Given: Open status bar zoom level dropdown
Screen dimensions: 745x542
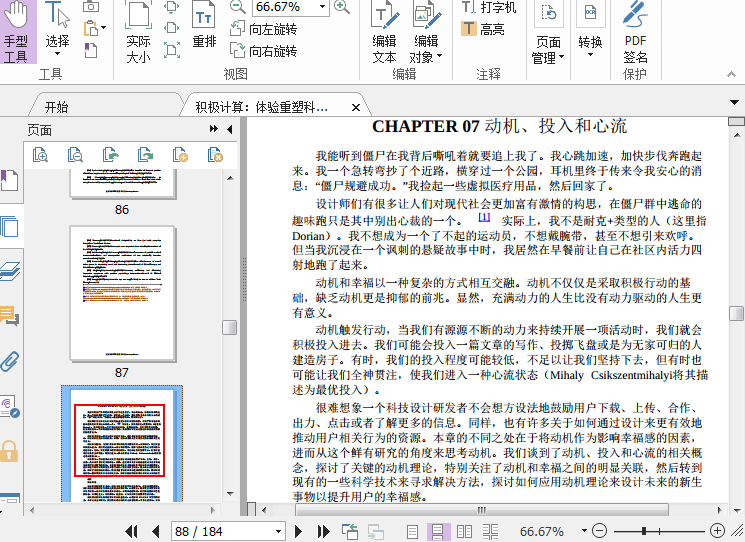Looking at the screenshot, I should [584, 531].
